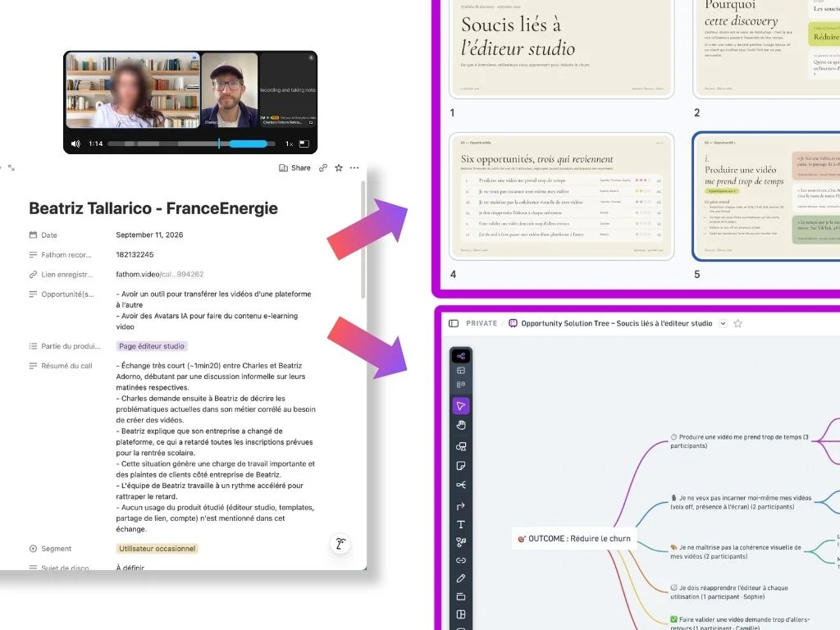Click the Fathom record ID 182132245
Viewport: 840px width, 630px height.
[135, 254]
